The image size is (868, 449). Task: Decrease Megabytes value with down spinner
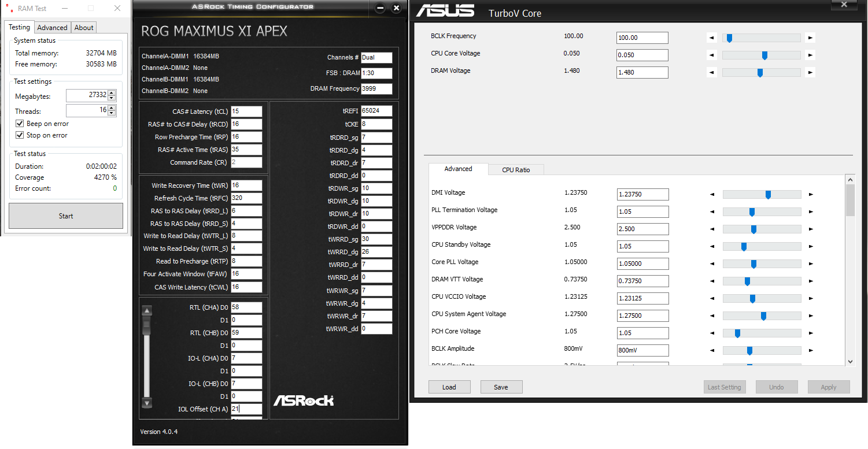click(x=112, y=98)
